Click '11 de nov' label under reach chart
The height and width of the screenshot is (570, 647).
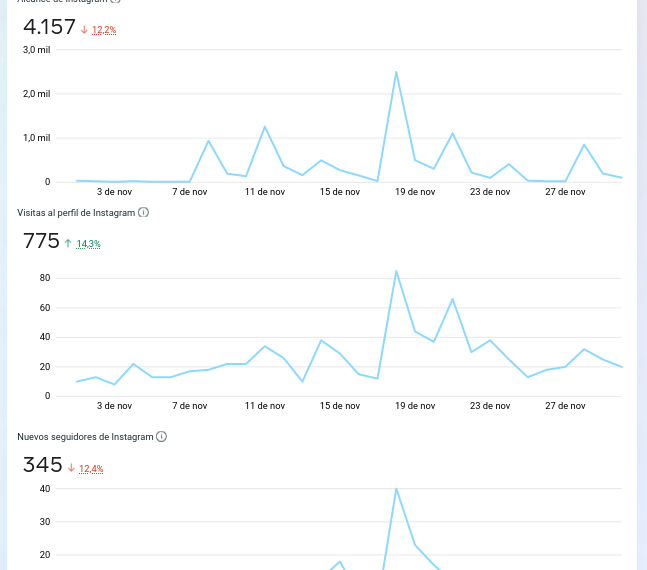coord(265,192)
